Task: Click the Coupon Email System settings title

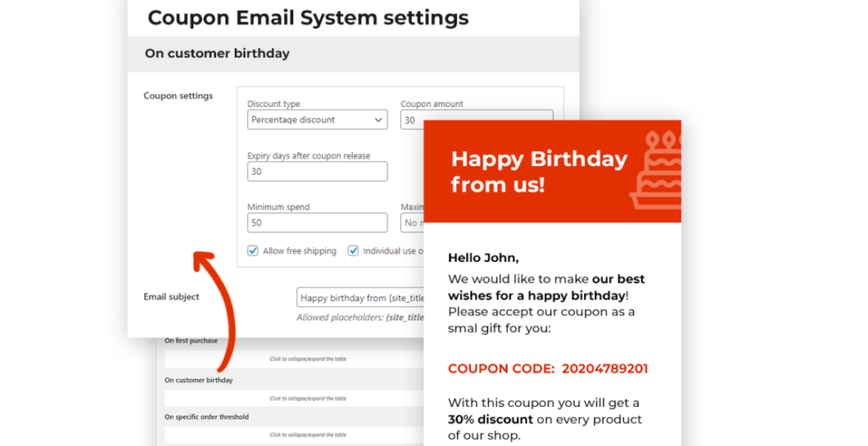Action: click(308, 17)
